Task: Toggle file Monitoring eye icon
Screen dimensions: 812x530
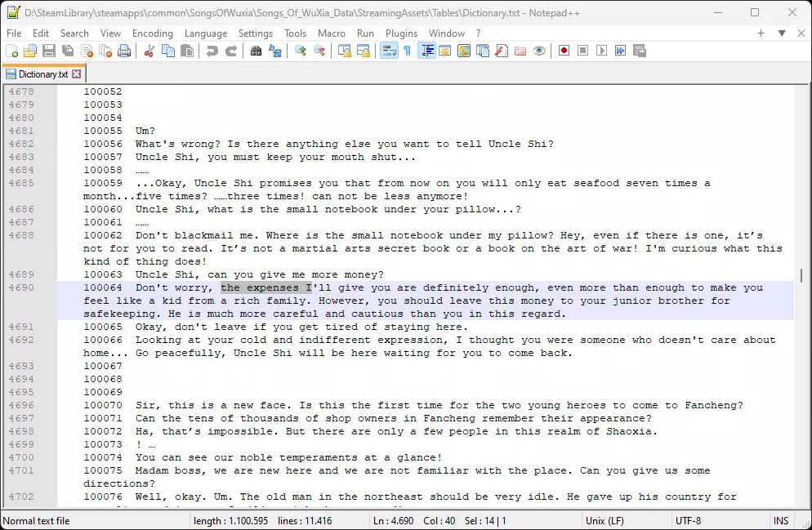Action: point(539,51)
